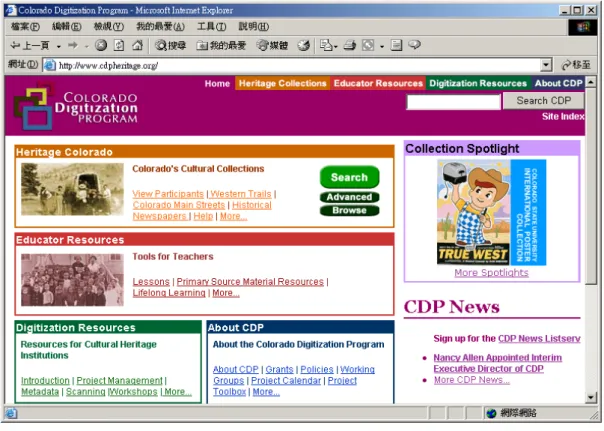This screenshot has width=604, height=431.
Task: Click the CDP site search text field
Action: (453, 102)
